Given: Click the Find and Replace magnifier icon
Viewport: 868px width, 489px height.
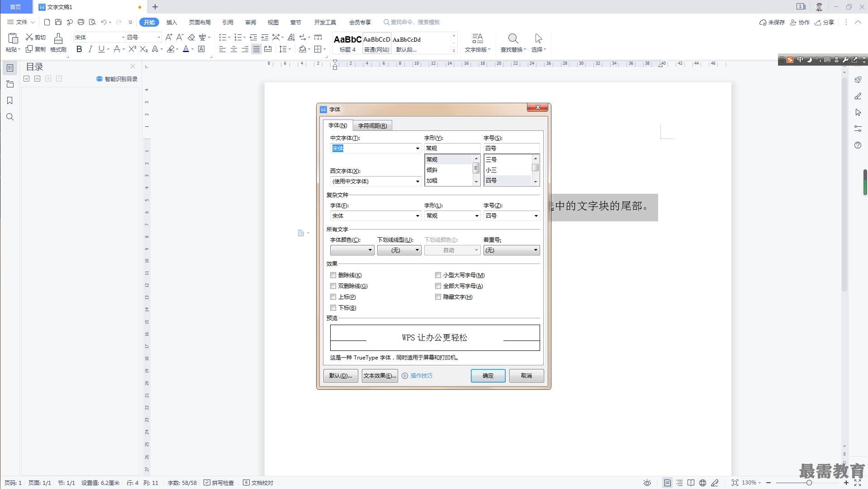Looking at the screenshot, I should pos(513,38).
